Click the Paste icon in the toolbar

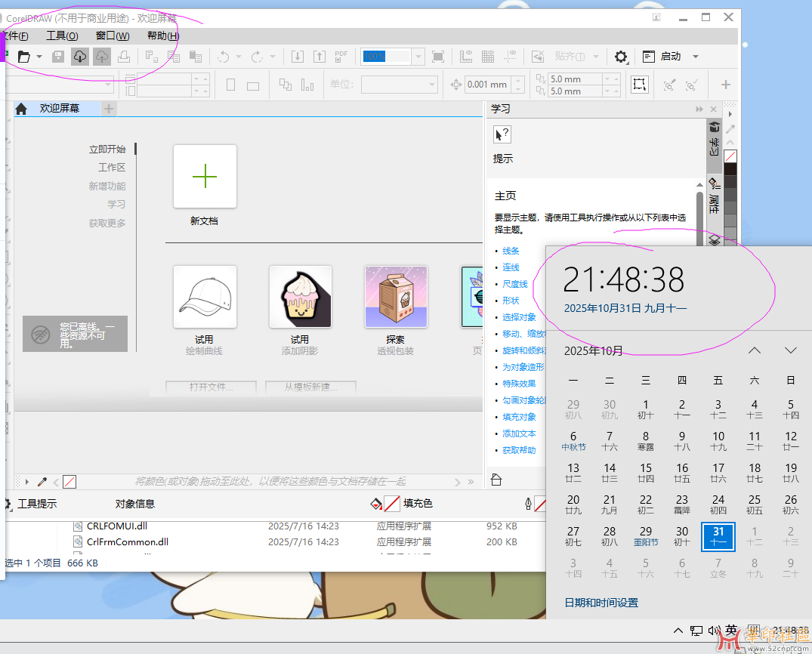pos(195,57)
